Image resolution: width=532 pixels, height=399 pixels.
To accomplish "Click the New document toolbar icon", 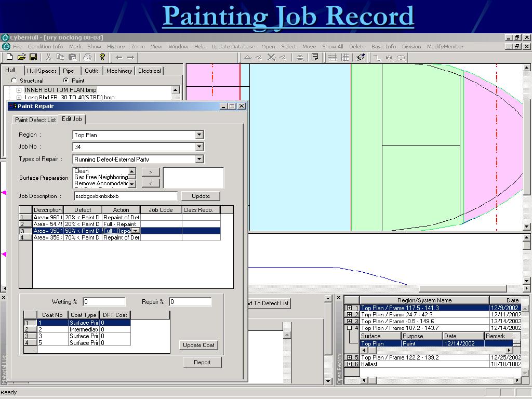I will pyautogui.click(x=9, y=57).
